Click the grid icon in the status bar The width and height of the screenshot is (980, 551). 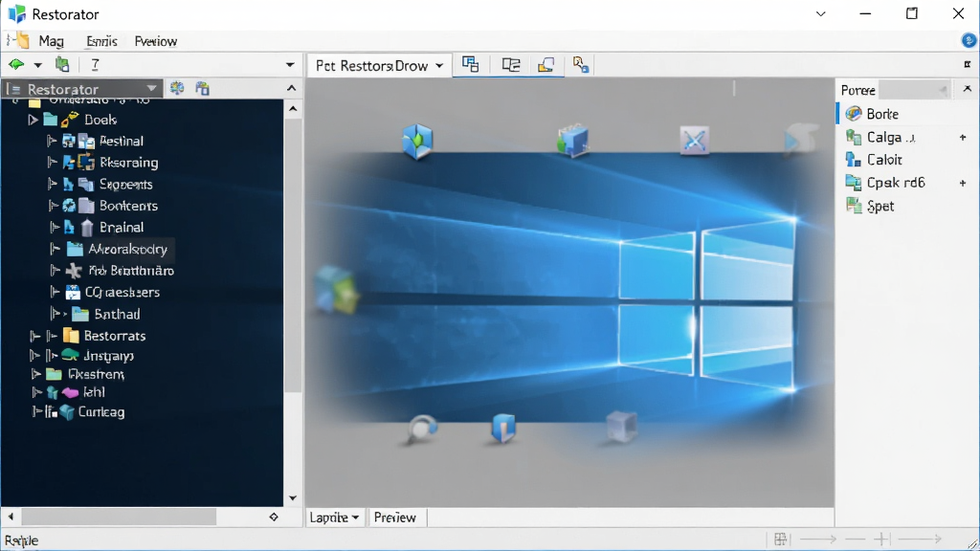(x=780, y=539)
